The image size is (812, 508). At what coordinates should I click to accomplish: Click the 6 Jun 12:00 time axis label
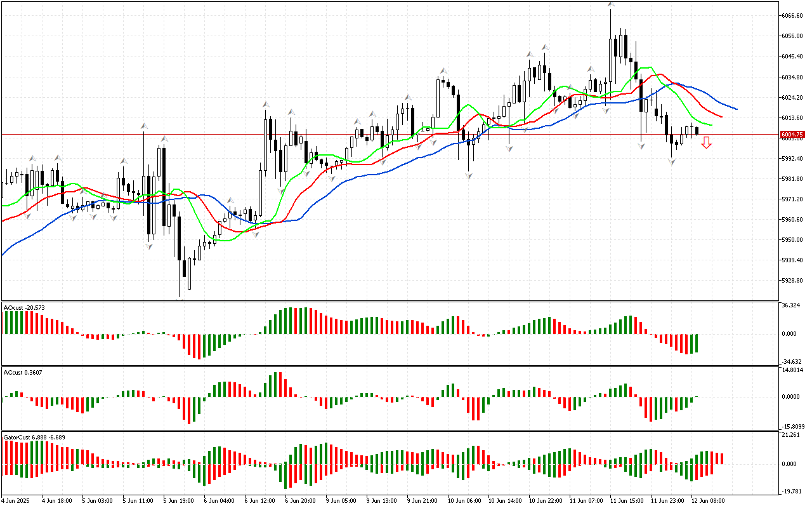(261, 500)
